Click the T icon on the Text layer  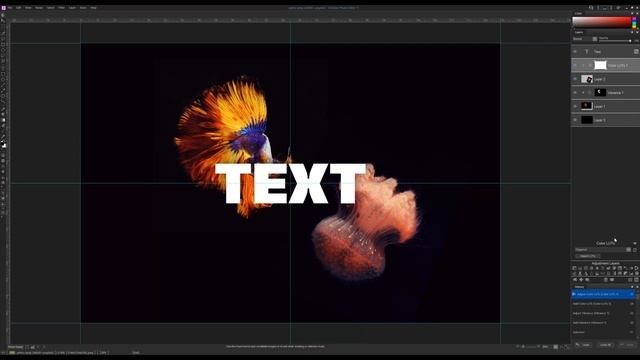587,52
